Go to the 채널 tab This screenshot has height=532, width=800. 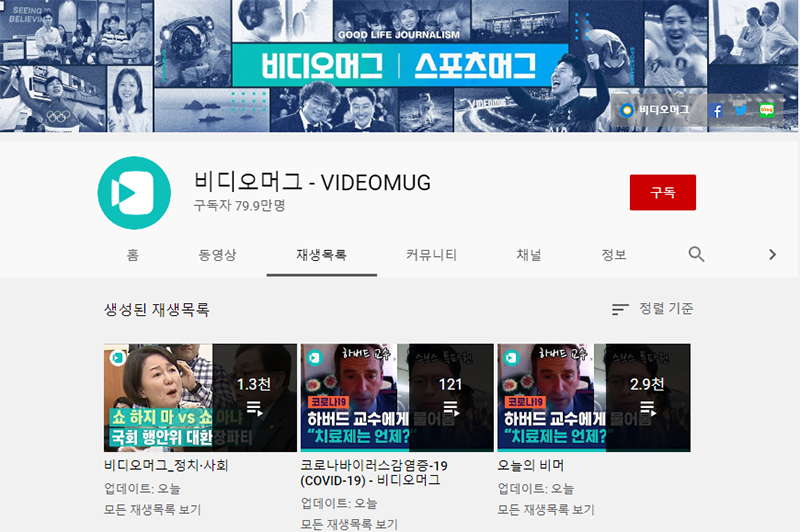tap(529, 255)
